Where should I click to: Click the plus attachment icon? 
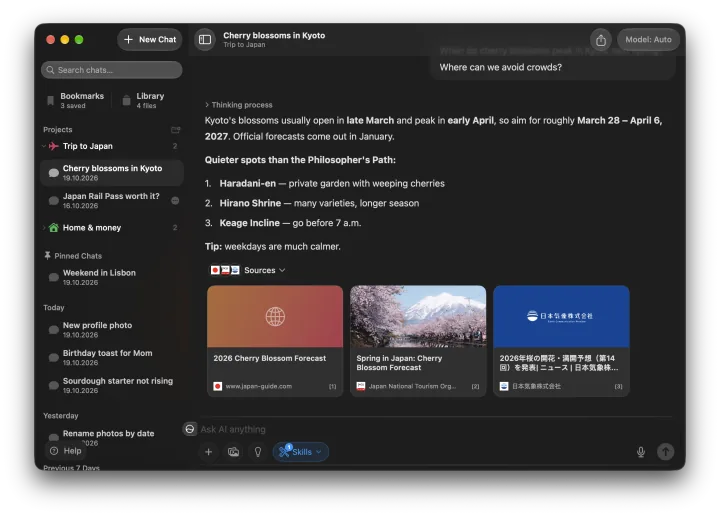pyautogui.click(x=208, y=452)
